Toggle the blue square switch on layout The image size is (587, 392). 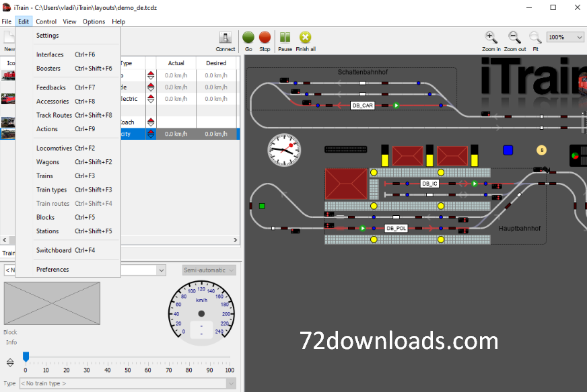pyautogui.click(x=508, y=150)
